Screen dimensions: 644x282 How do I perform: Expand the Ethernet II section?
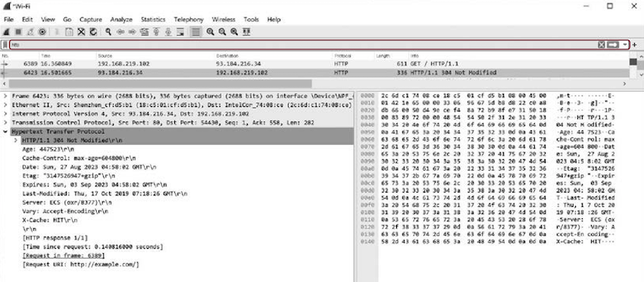pos(5,105)
